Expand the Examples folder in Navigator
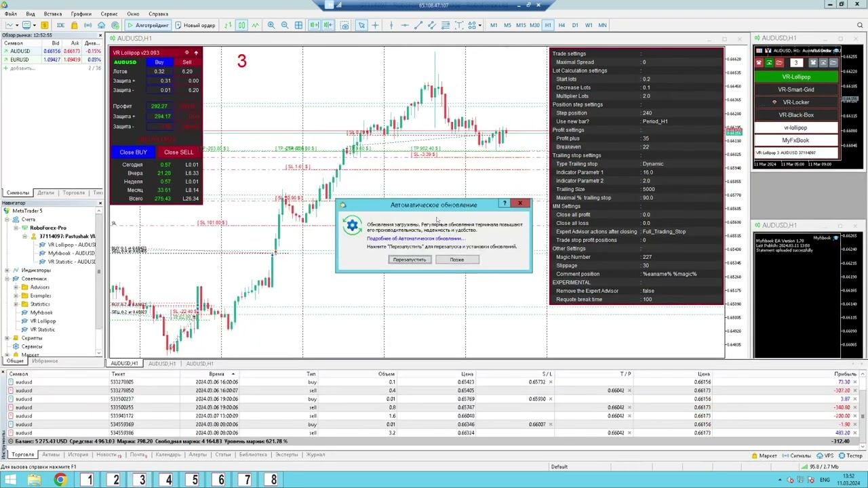The image size is (868, 488). (15, 296)
